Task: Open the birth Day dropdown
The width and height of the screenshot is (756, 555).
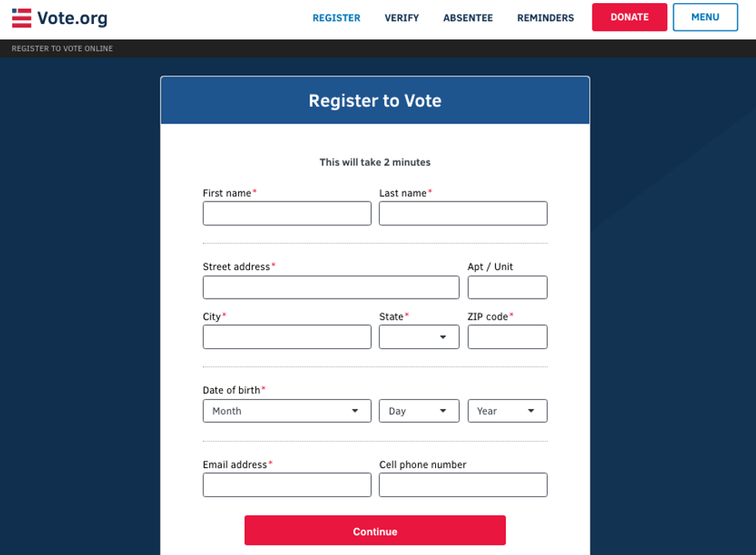Action: 419,411
